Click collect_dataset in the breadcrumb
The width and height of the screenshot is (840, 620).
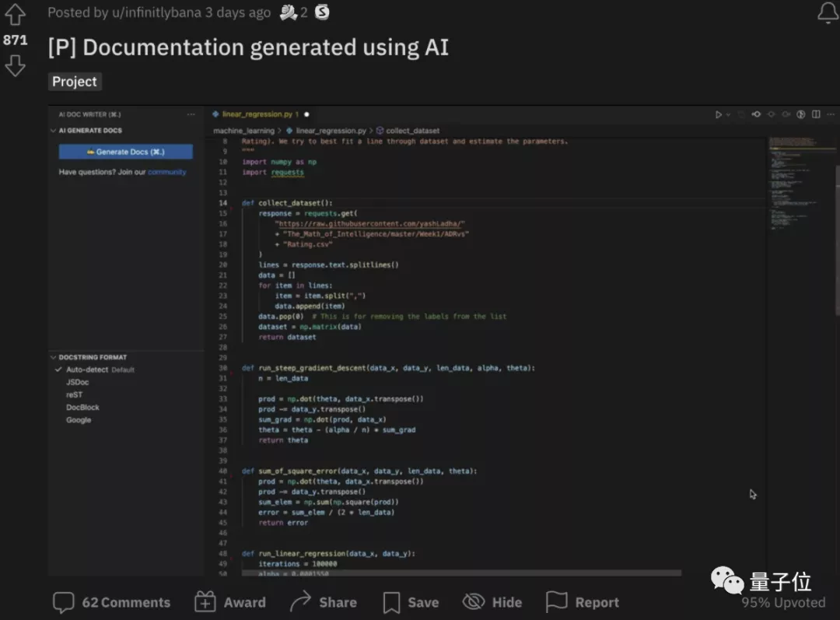point(412,131)
